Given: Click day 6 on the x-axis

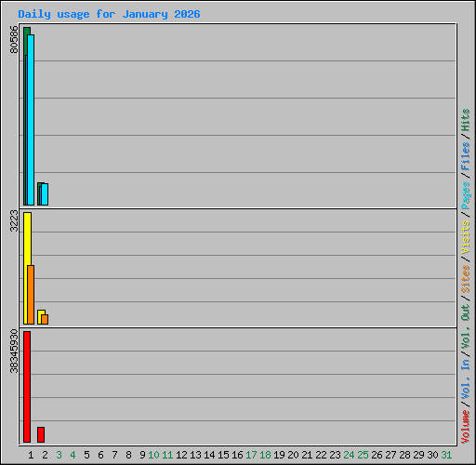Looking at the screenshot, I should (100, 455).
